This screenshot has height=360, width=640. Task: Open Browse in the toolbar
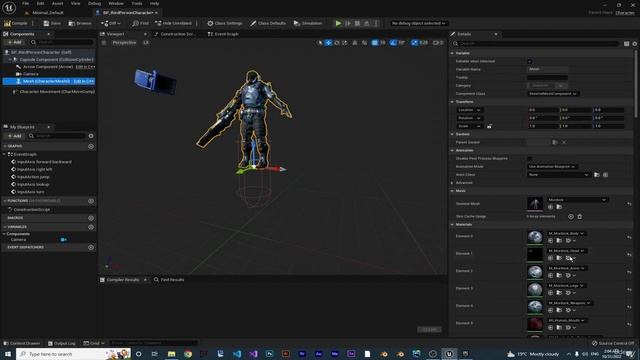(80, 23)
